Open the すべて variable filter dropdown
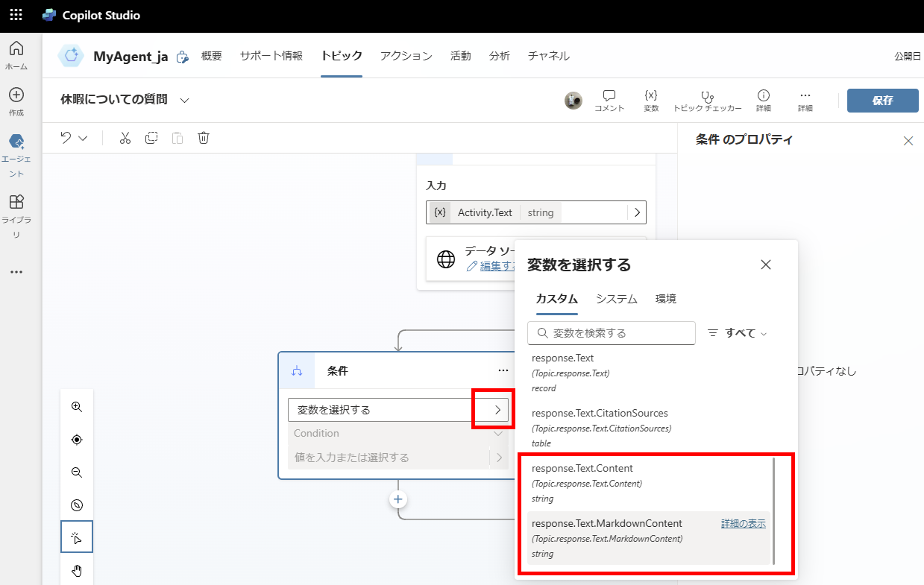 point(737,333)
